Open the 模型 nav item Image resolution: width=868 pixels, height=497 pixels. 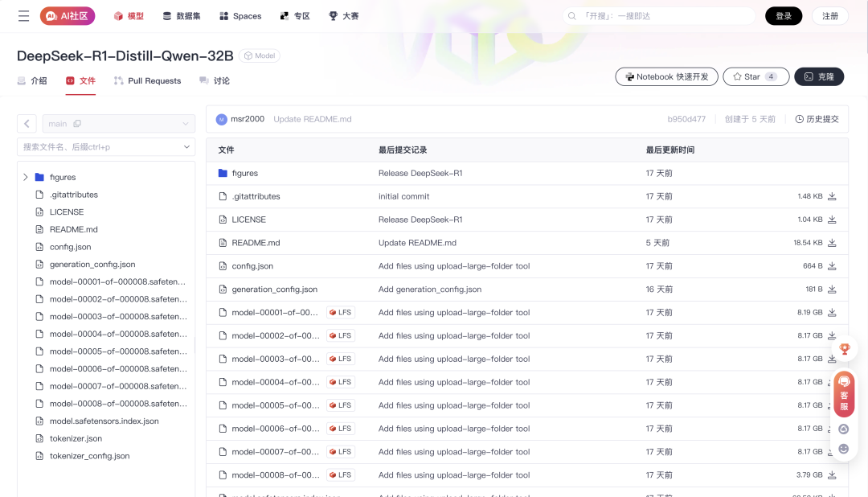pyautogui.click(x=129, y=16)
